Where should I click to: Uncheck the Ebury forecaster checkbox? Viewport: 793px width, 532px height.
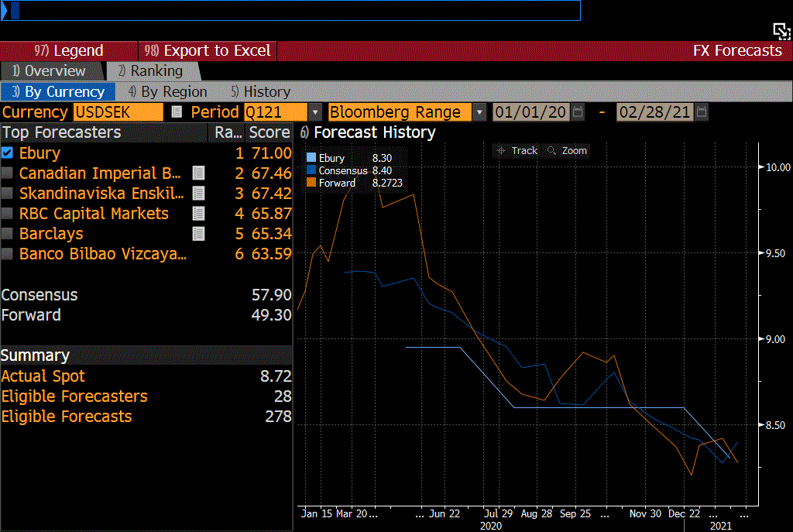7,153
